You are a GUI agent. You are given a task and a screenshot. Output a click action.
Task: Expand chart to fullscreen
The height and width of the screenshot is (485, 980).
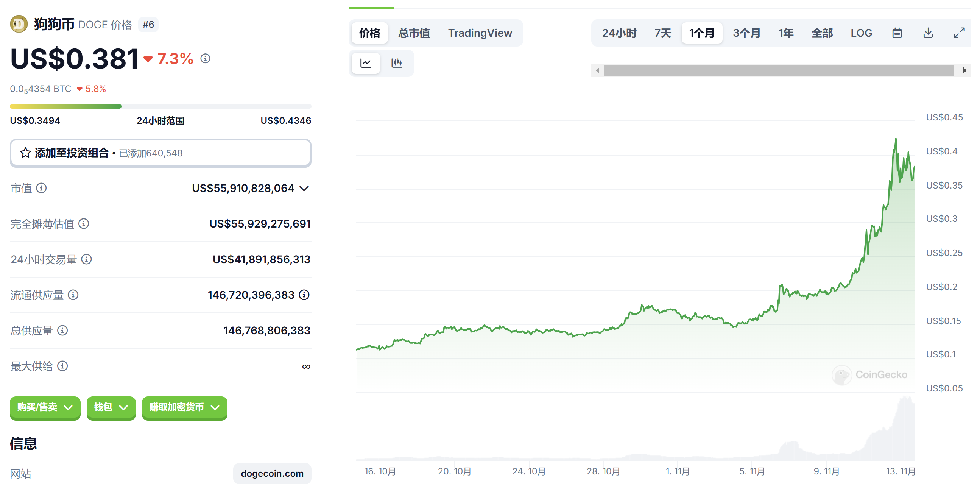[x=959, y=33]
